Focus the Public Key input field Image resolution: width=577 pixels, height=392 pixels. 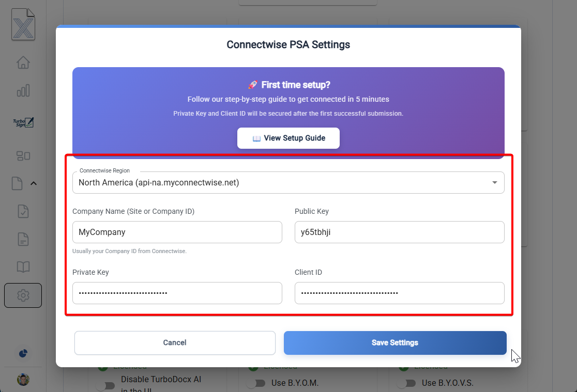click(x=400, y=232)
